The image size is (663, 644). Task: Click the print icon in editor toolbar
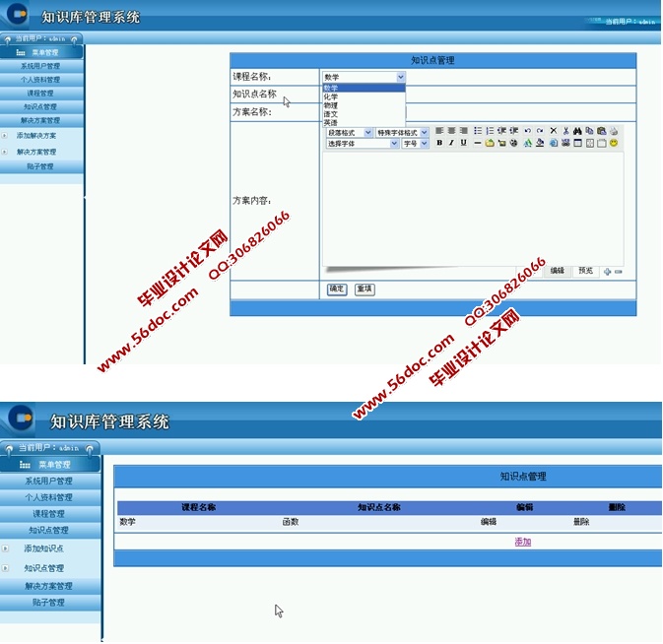(x=614, y=131)
